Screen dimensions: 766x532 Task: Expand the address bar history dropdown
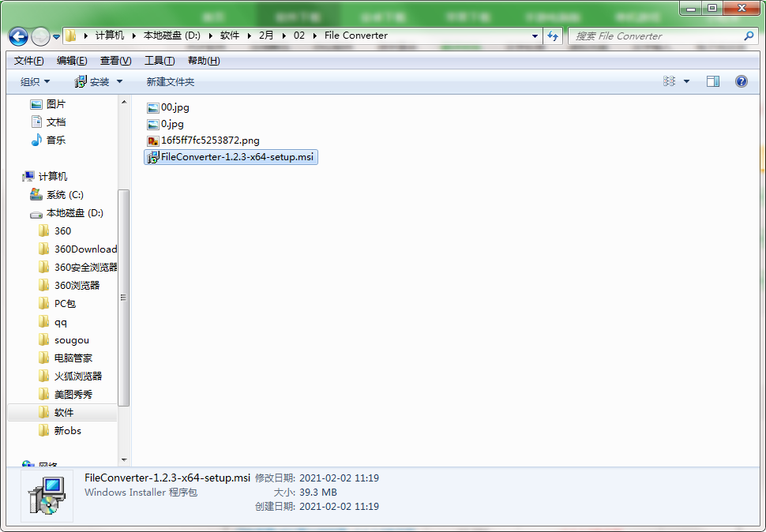pyautogui.click(x=535, y=36)
